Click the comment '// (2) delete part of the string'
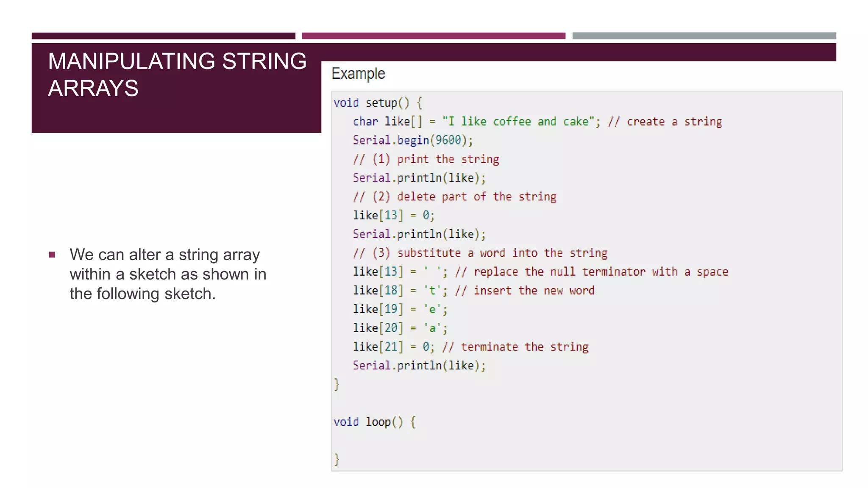The height and width of the screenshot is (488, 868). (x=455, y=197)
